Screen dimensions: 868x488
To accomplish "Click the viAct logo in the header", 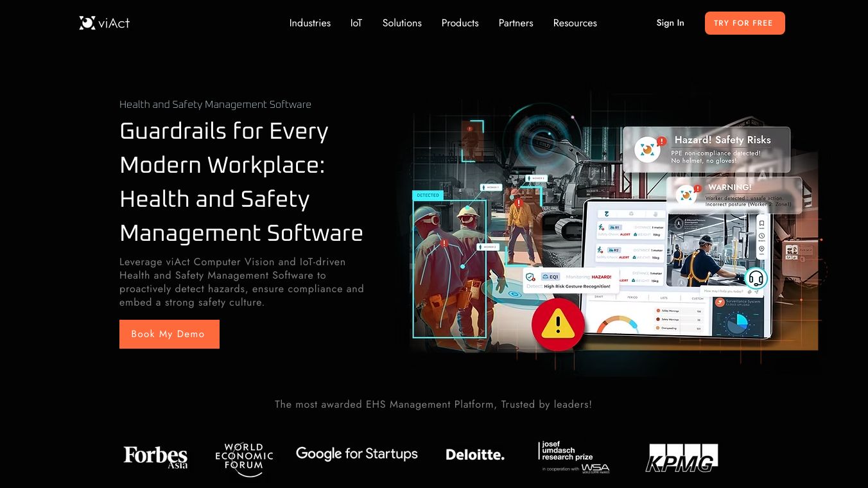I will [105, 23].
